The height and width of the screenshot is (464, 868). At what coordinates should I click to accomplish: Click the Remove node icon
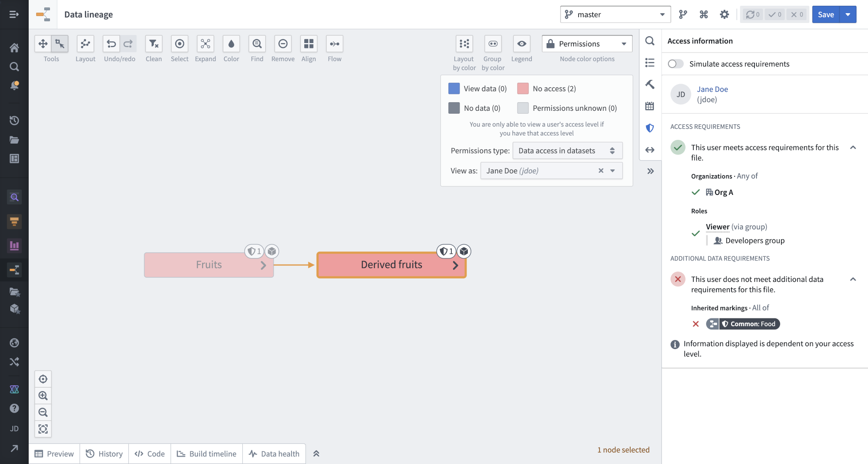coord(283,43)
